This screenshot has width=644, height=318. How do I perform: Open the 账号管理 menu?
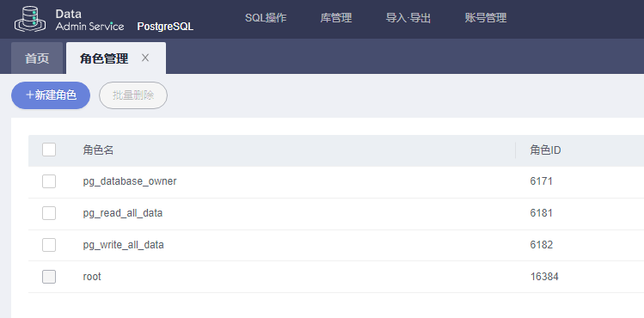(x=486, y=18)
